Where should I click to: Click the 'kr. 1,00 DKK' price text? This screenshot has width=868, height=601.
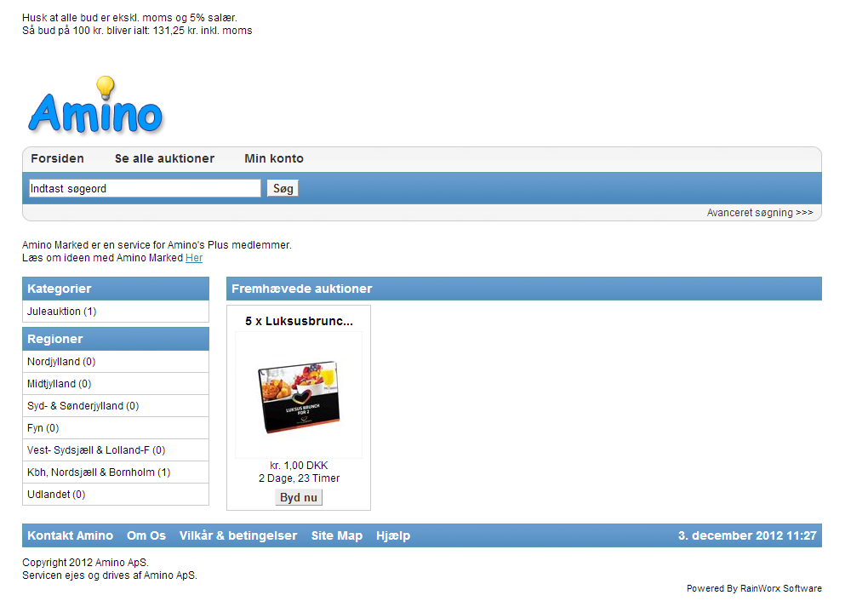299,466
